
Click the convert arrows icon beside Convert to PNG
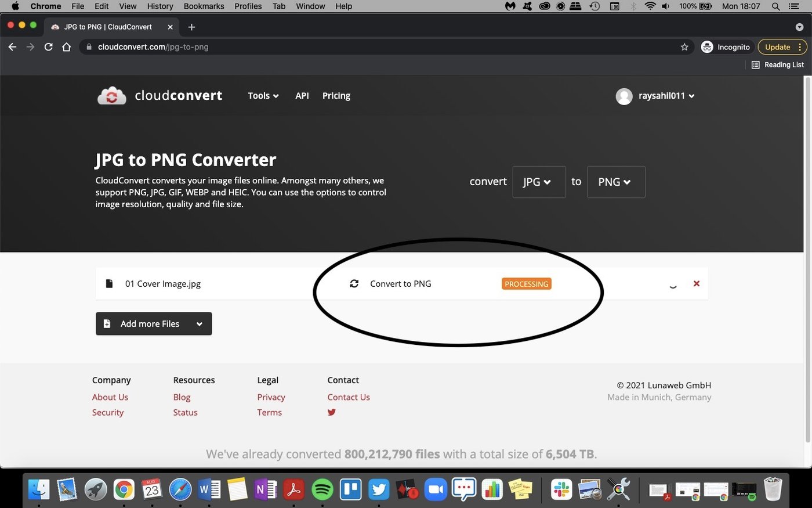tap(354, 284)
